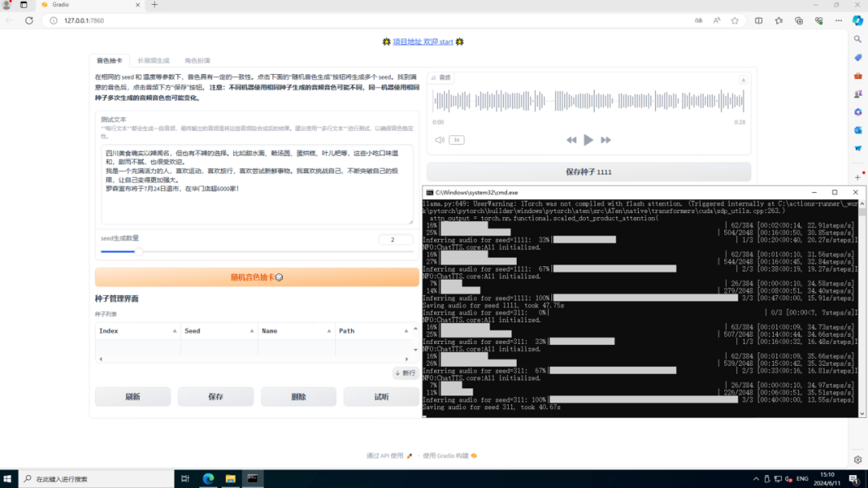Click the 刷新 button
The height and width of the screenshot is (488, 868).
click(x=133, y=396)
